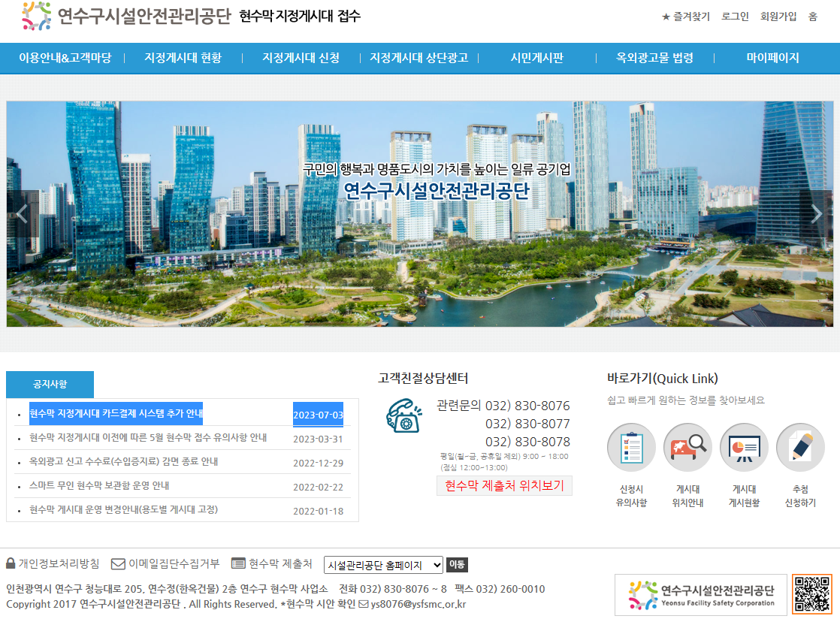The image size is (840, 619).
Task: Open the 이용안내&고객마당 menu
Action: (65, 58)
